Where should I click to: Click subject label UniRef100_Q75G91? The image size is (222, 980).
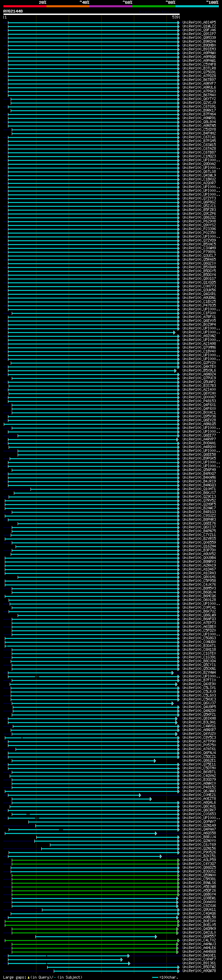pos(199,72)
